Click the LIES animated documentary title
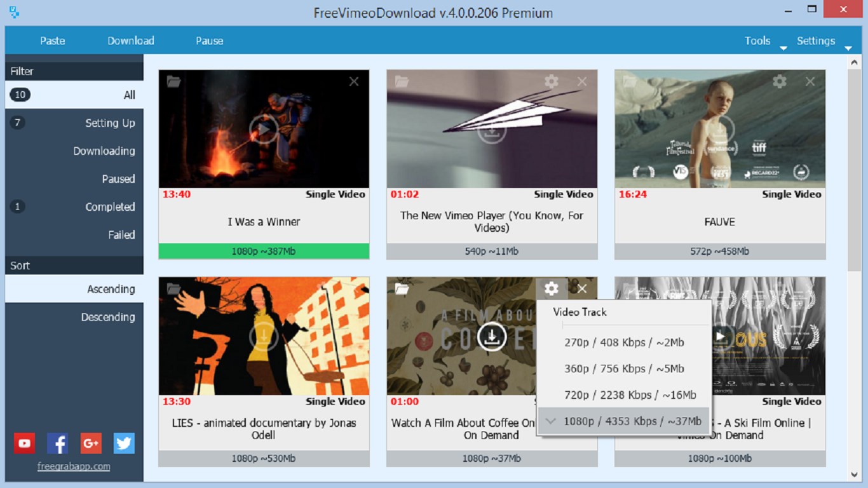 point(264,429)
